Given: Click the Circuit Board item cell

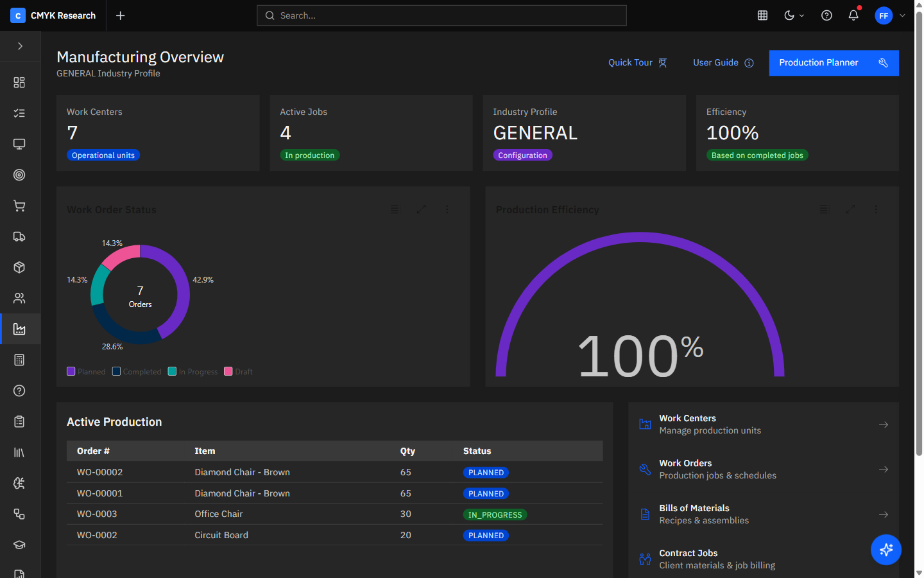Looking at the screenshot, I should tap(221, 535).
